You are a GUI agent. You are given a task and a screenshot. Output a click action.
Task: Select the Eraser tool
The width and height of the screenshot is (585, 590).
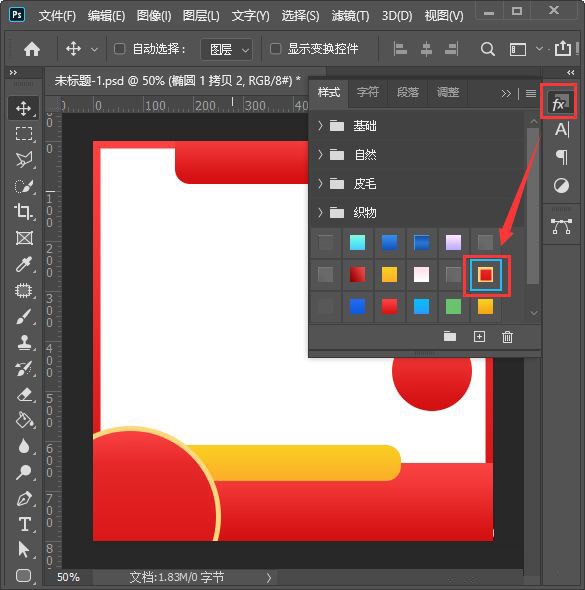24,395
